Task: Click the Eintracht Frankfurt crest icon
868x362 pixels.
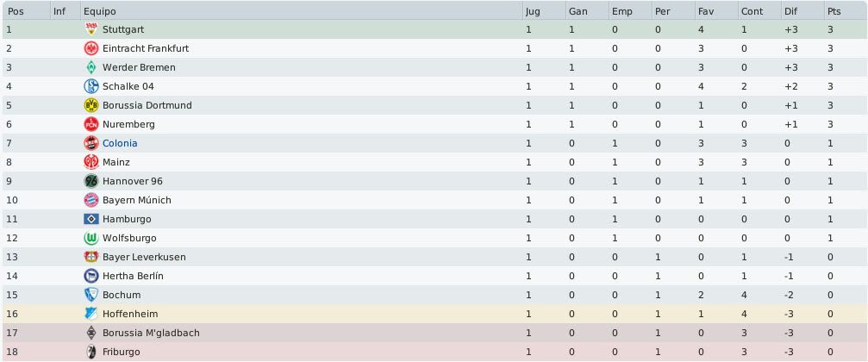Action: tap(91, 48)
